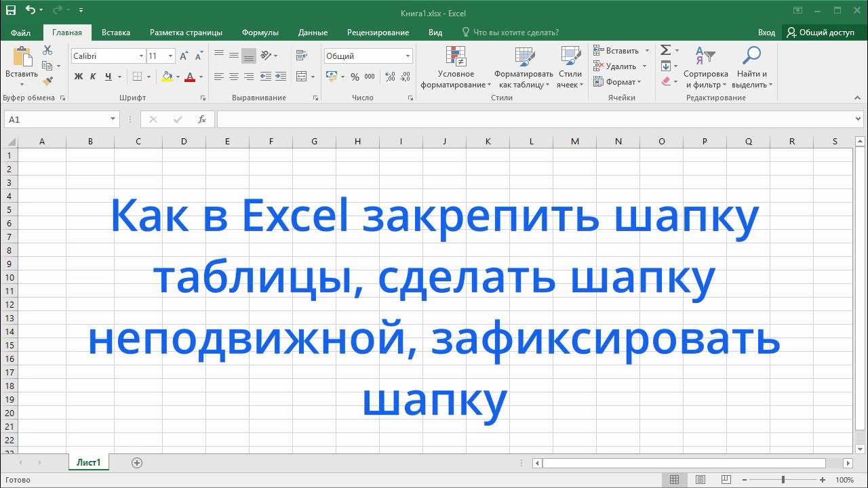Click the Clear eraser icon
868x488 pixels.
665,81
